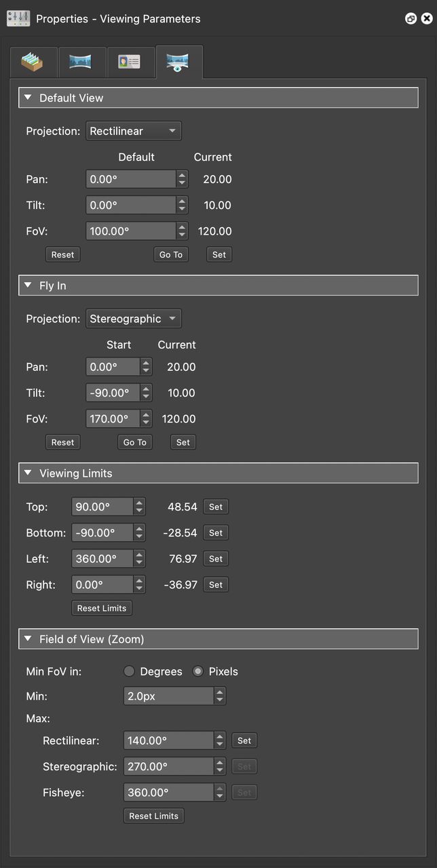This screenshot has width=437, height=868.
Task: Collapse the Viewing Limits section
Action: click(28, 473)
